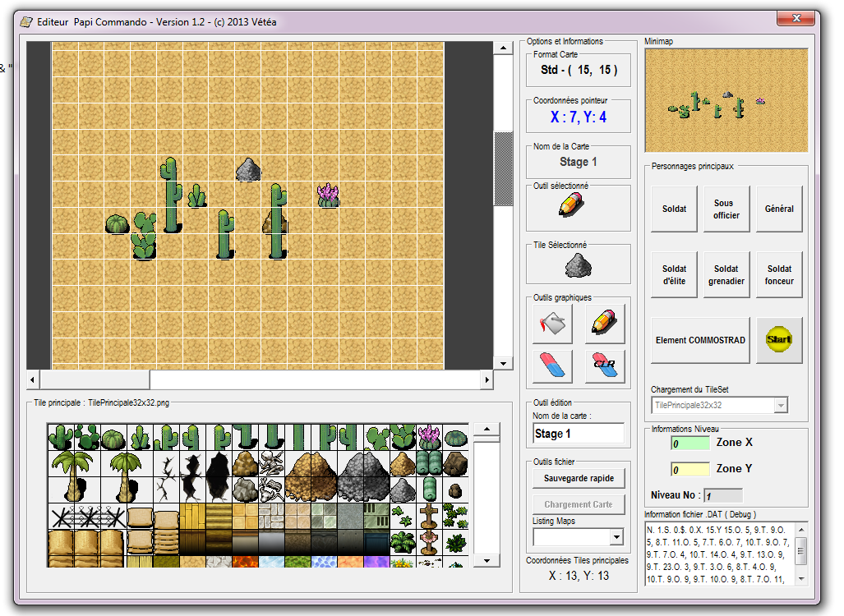Select the round barrel cactus tile in palette
844x616 pixels.
point(114,436)
